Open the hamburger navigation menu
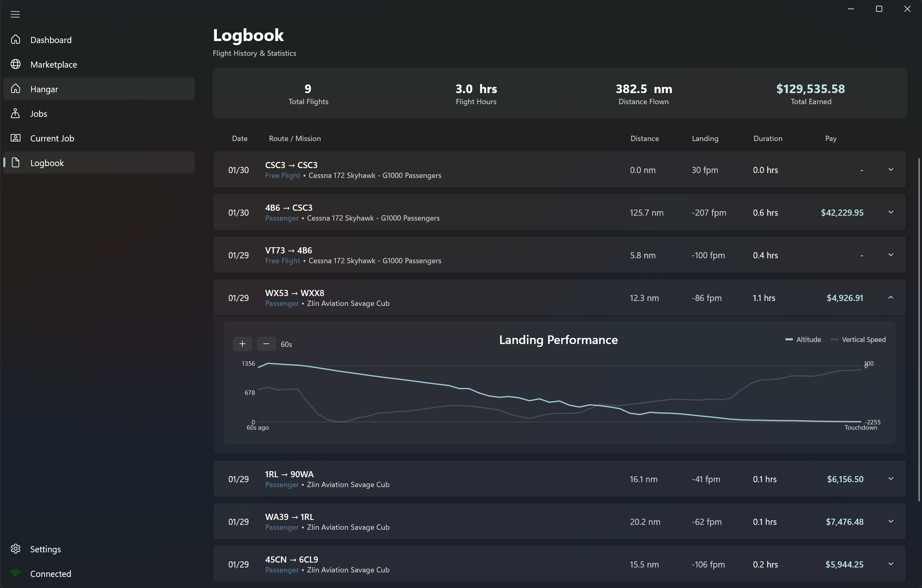922x588 pixels. pos(15,14)
